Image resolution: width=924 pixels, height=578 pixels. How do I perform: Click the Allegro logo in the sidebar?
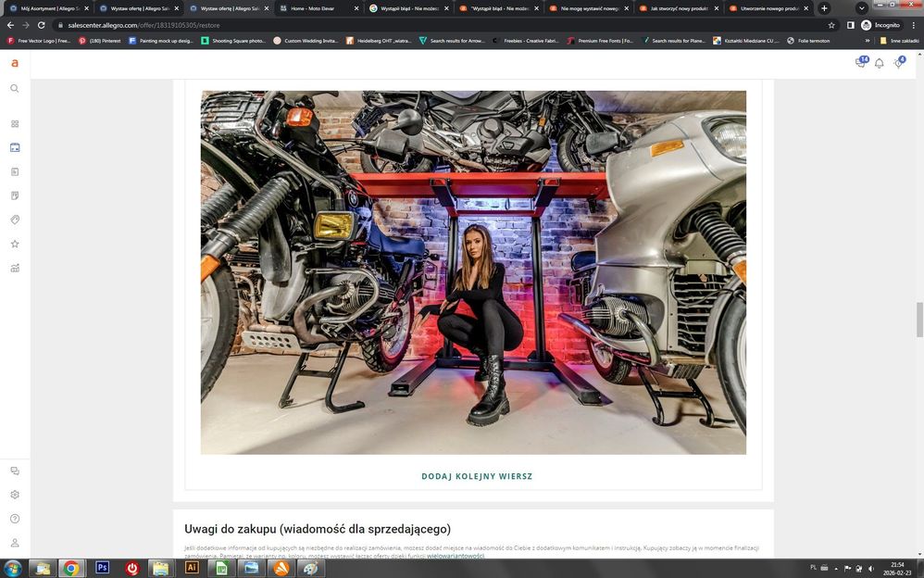pyautogui.click(x=15, y=63)
